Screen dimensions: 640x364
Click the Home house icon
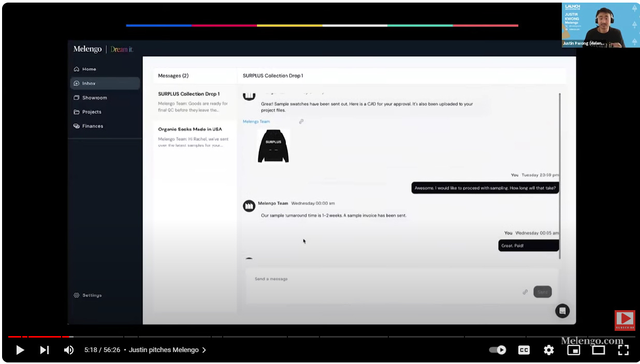click(x=77, y=69)
